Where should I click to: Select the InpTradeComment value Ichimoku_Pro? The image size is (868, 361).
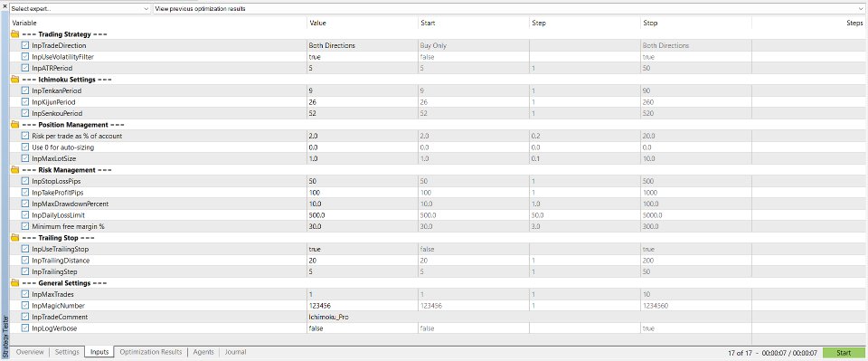[329, 318]
